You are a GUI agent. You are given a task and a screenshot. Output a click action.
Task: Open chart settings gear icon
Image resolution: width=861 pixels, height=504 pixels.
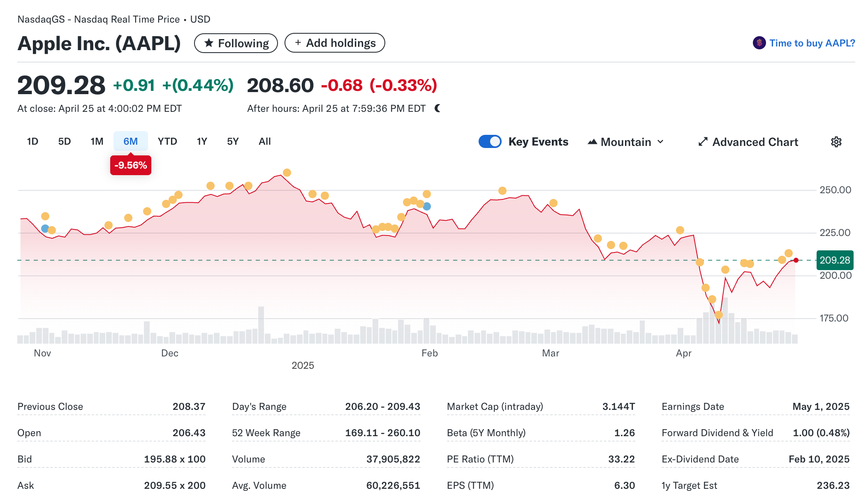pyautogui.click(x=836, y=142)
